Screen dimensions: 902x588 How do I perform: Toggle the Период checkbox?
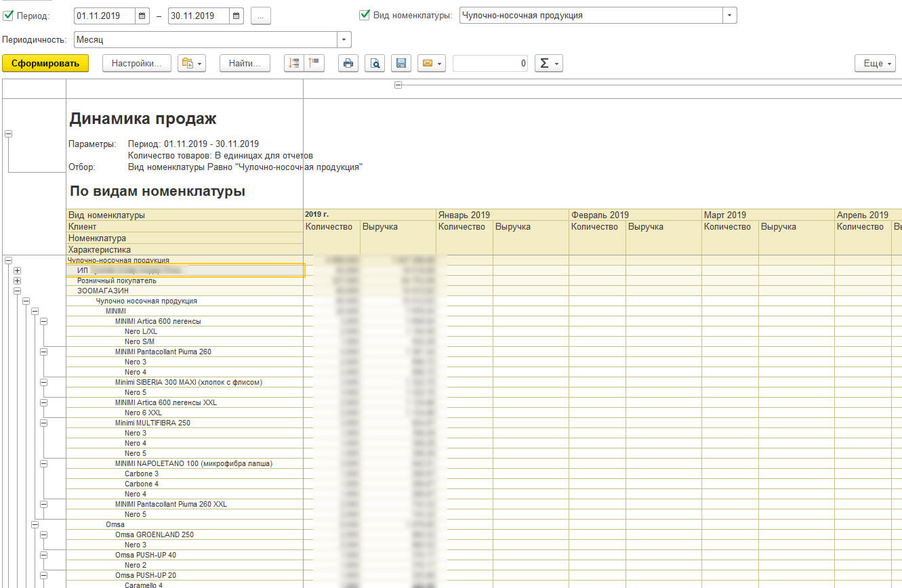click(x=9, y=15)
